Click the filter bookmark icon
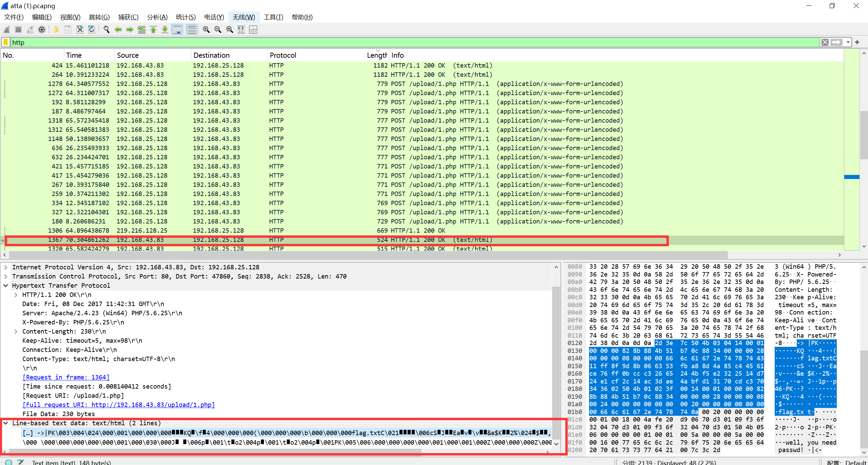Screen dimensions: 868x465 pos(6,42)
